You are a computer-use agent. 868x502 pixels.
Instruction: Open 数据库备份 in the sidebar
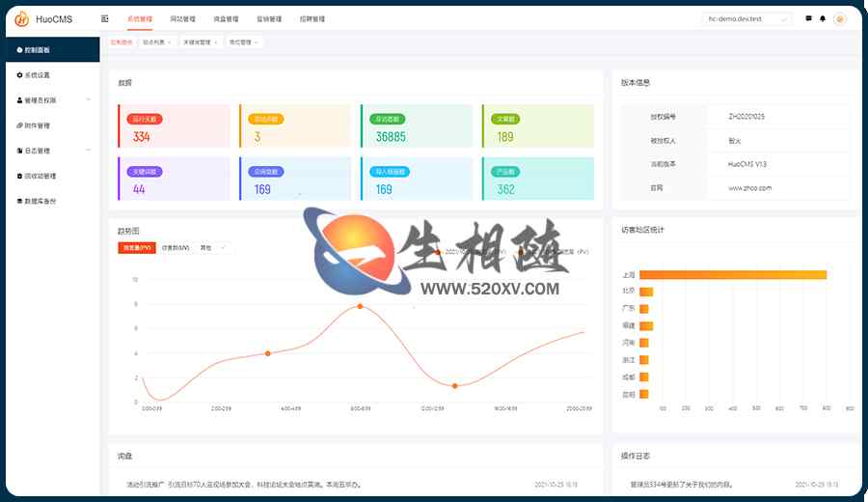click(53, 201)
